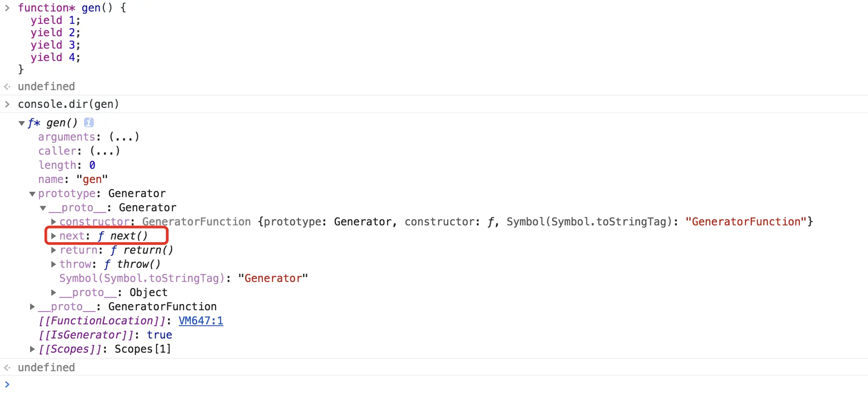Collapse the __proto__: Generator node
Viewport: 868px width, 411px height.
tap(43, 208)
